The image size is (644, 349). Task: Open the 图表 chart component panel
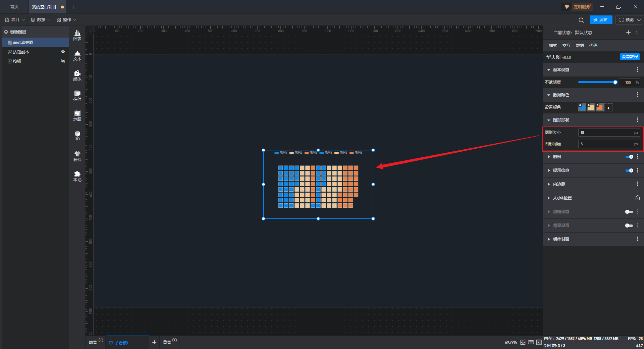click(77, 35)
